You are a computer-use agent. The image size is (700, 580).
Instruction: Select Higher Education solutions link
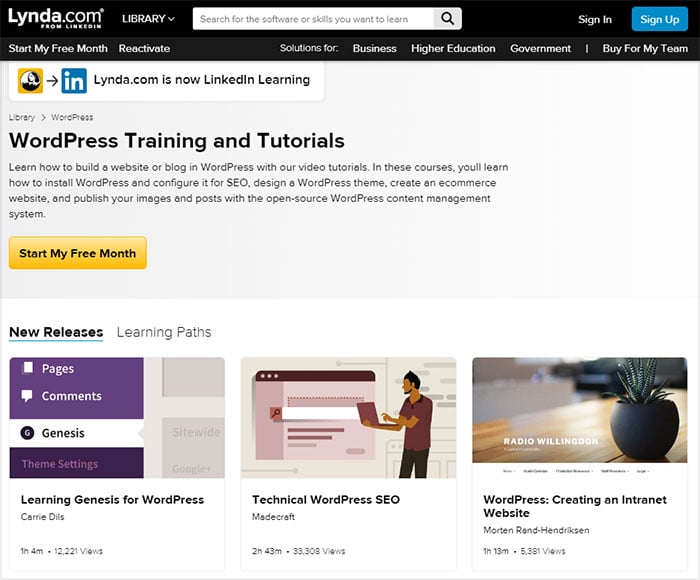coord(453,48)
